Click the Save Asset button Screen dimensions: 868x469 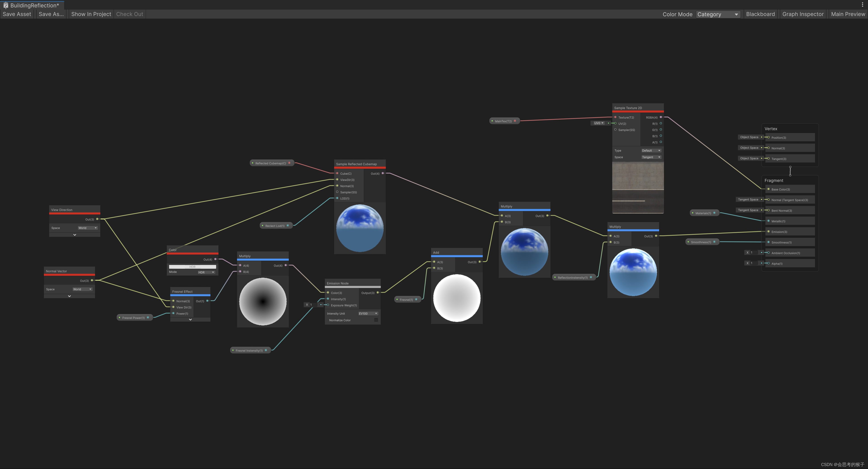(x=17, y=14)
